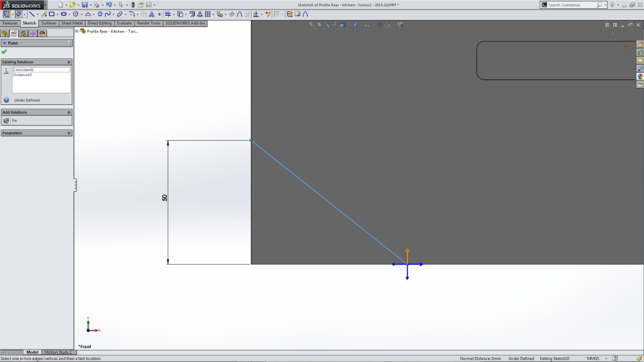Viewport: 644px width, 362px height.
Task: Select the Spline tool
Action: [108, 14]
